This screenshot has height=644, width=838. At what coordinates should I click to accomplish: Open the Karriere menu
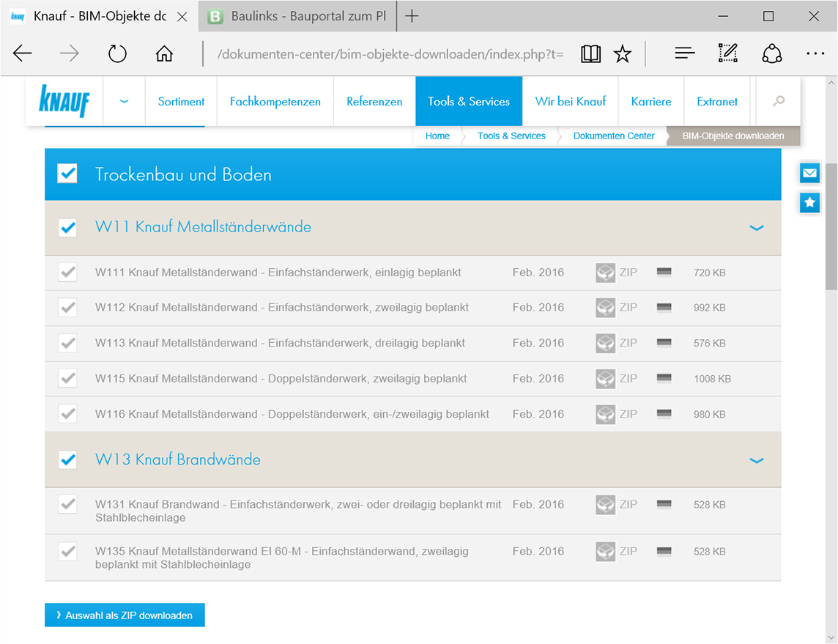[x=651, y=101]
